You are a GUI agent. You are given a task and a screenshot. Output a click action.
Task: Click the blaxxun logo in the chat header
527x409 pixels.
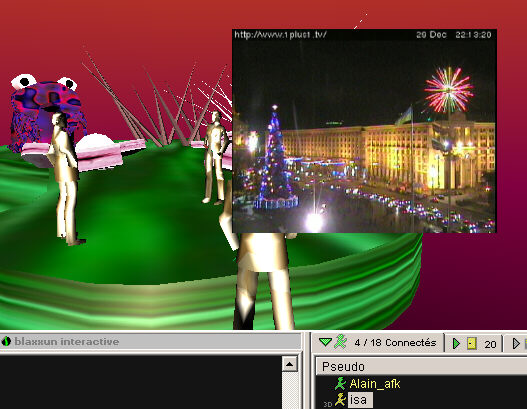pos(6,341)
